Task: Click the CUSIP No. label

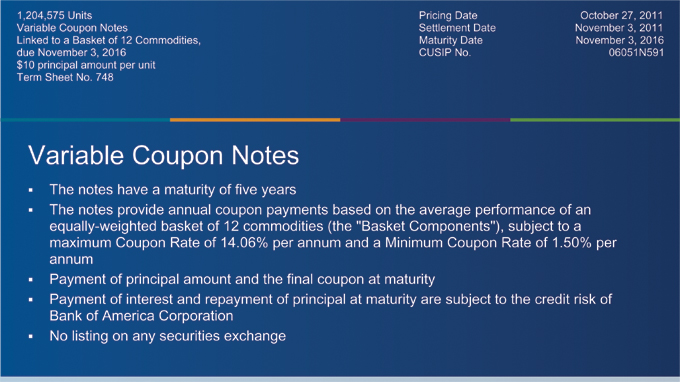Action: click(x=445, y=52)
